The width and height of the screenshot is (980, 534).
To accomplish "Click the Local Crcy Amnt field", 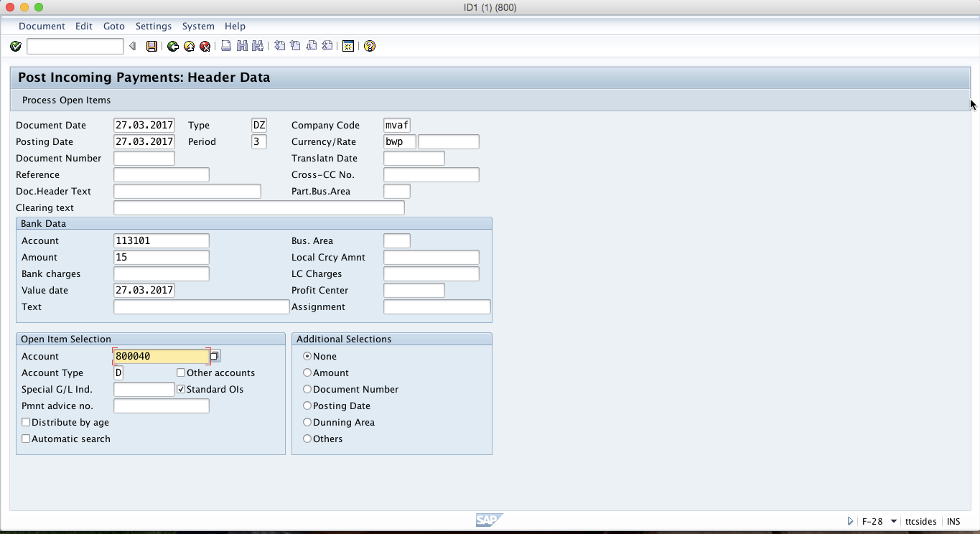I will coord(431,257).
